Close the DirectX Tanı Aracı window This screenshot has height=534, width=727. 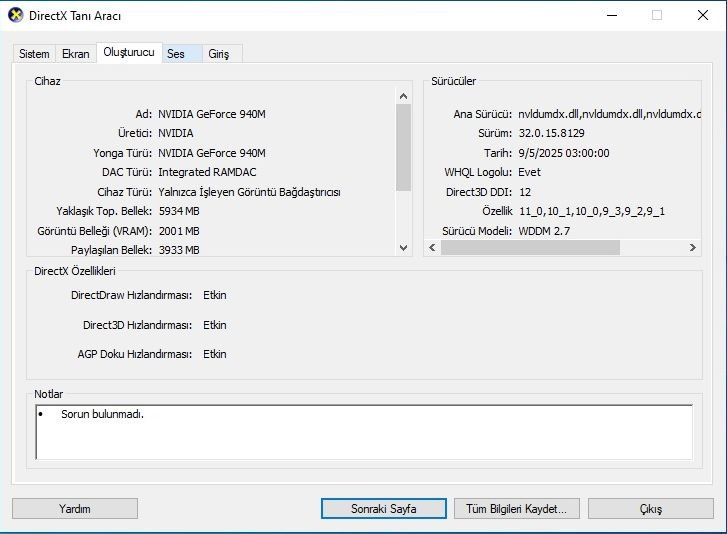[x=701, y=15]
